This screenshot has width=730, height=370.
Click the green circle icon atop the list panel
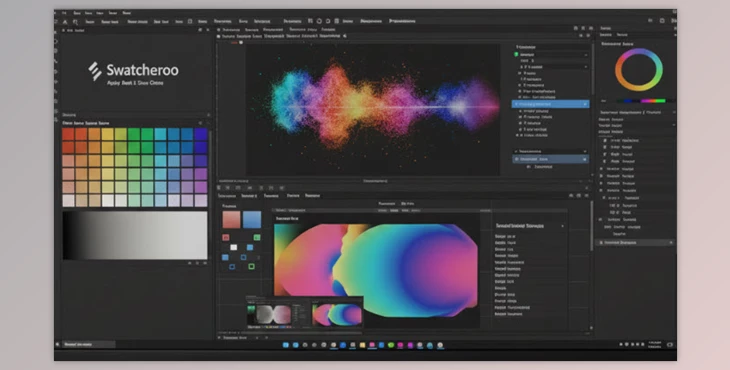(x=516, y=54)
